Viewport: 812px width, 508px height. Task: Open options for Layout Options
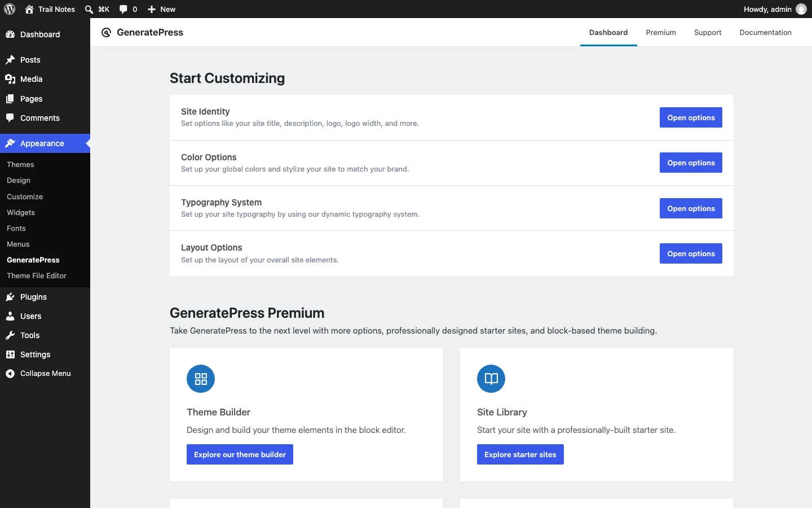click(691, 253)
